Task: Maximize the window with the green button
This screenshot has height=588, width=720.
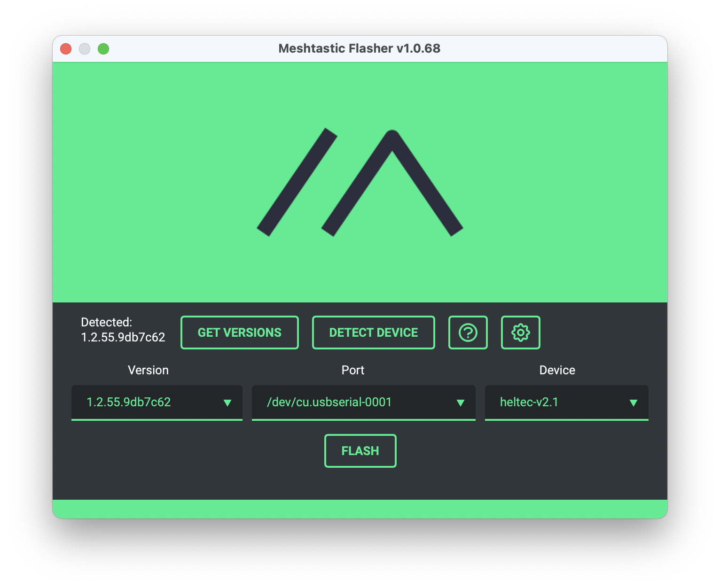Action: click(x=103, y=49)
